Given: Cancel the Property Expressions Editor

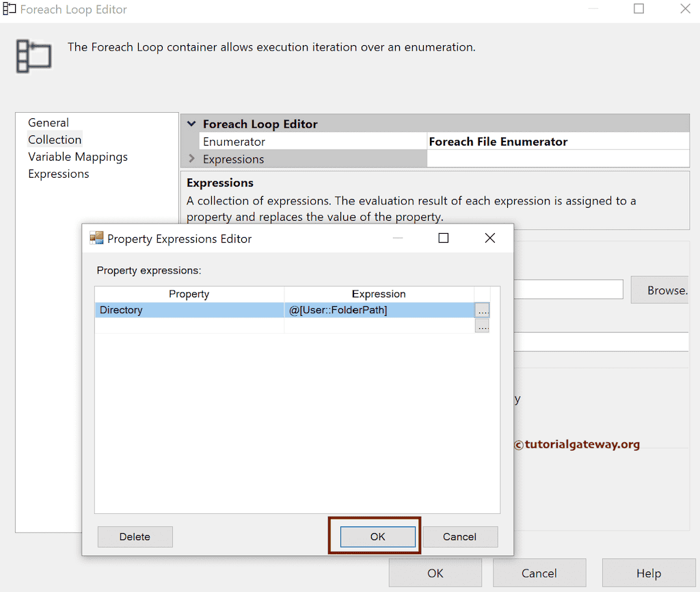Looking at the screenshot, I should 460,537.
